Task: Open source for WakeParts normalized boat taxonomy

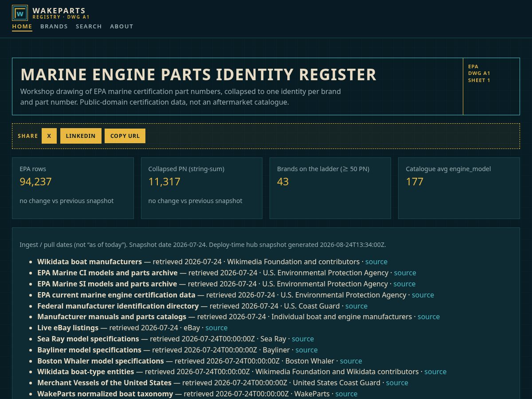Action: pyautogui.click(x=346, y=394)
